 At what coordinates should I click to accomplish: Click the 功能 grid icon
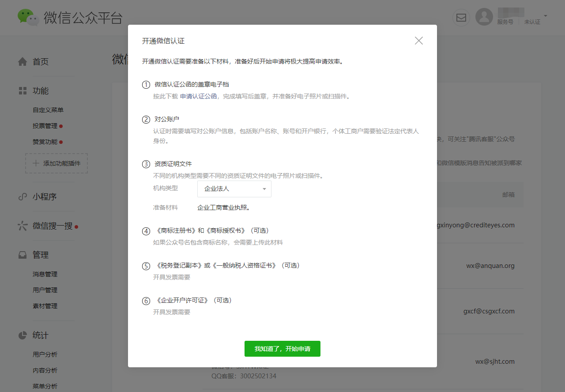pos(23,91)
